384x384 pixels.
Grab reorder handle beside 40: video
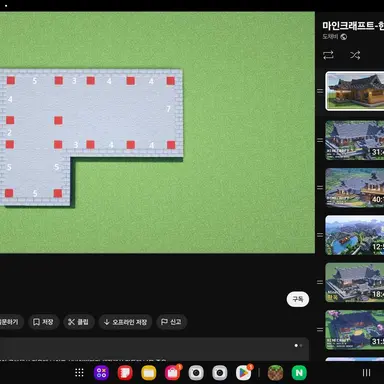point(320,188)
